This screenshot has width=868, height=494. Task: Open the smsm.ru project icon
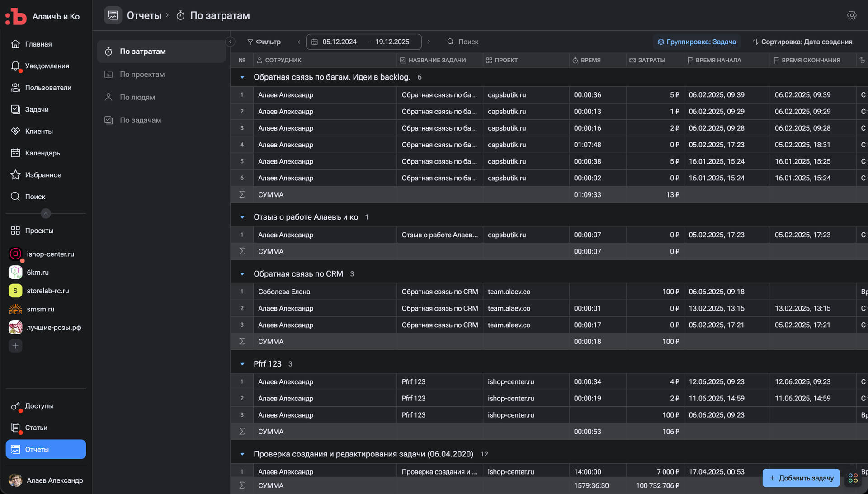[x=15, y=309]
